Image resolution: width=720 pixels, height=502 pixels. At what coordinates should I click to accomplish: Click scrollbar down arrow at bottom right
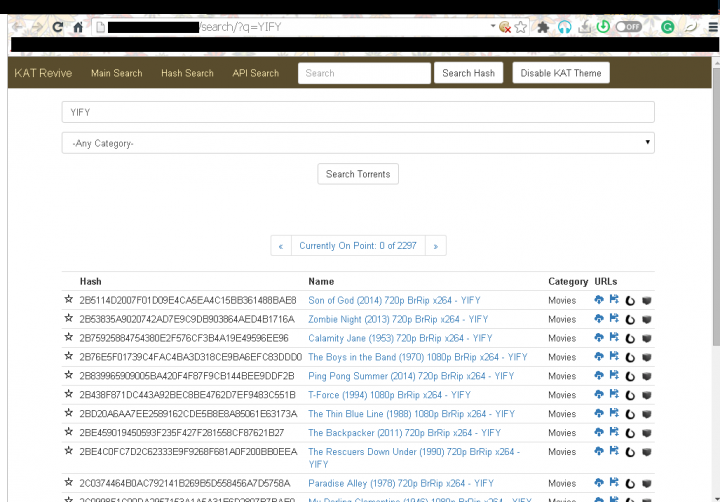(716, 498)
